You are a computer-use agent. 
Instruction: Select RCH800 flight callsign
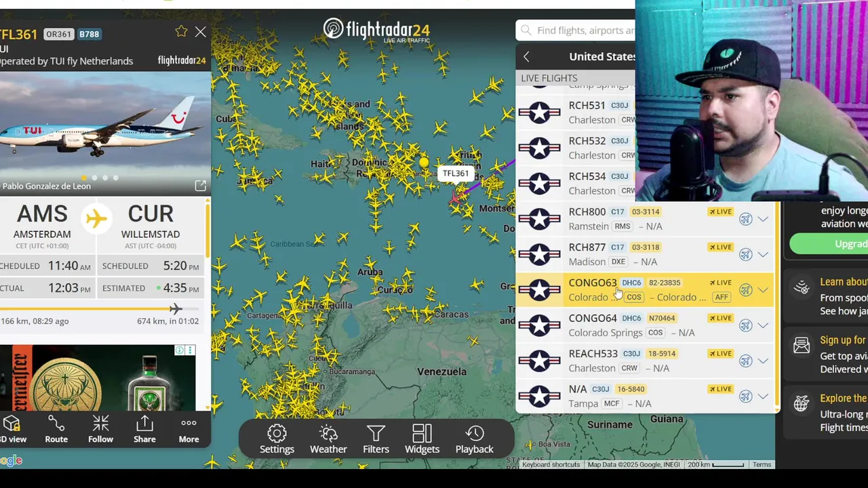(587, 211)
